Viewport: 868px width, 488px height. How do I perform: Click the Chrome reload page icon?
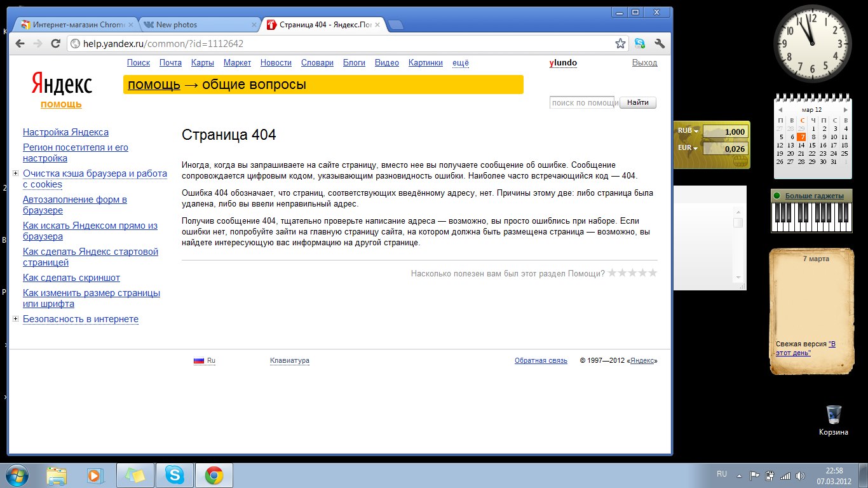pyautogui.click(x=55, y=43)
